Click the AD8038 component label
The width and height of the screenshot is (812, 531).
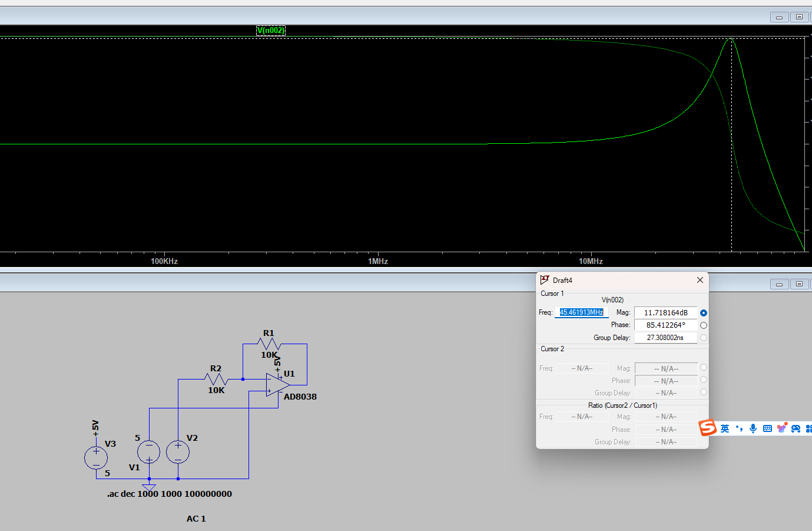(300, 397)
